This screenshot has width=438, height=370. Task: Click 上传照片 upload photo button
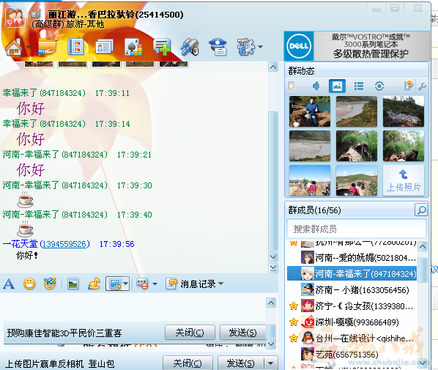404,180
